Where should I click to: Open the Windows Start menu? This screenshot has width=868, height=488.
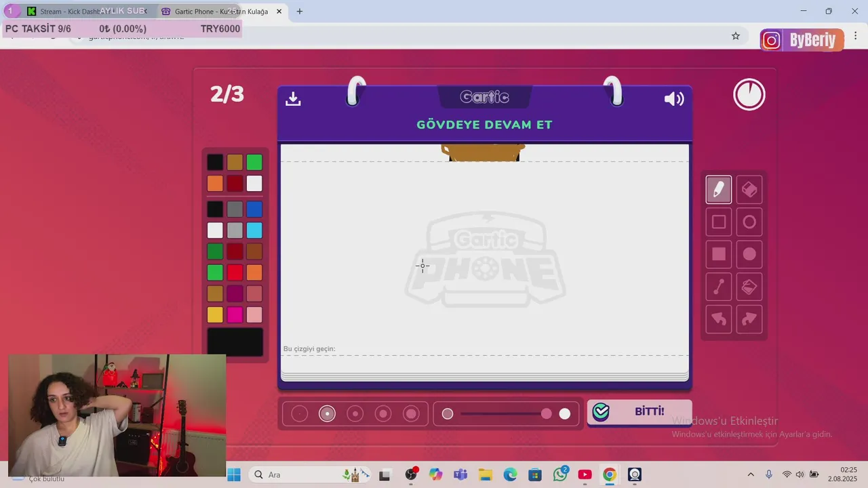[x=234, y=474]
